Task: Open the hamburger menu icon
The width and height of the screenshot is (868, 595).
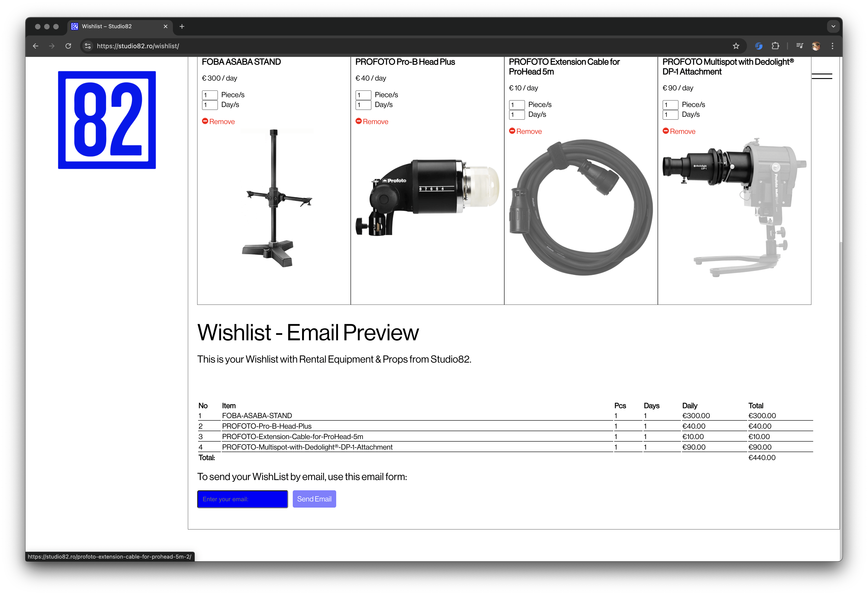Action: coord(822,76)
